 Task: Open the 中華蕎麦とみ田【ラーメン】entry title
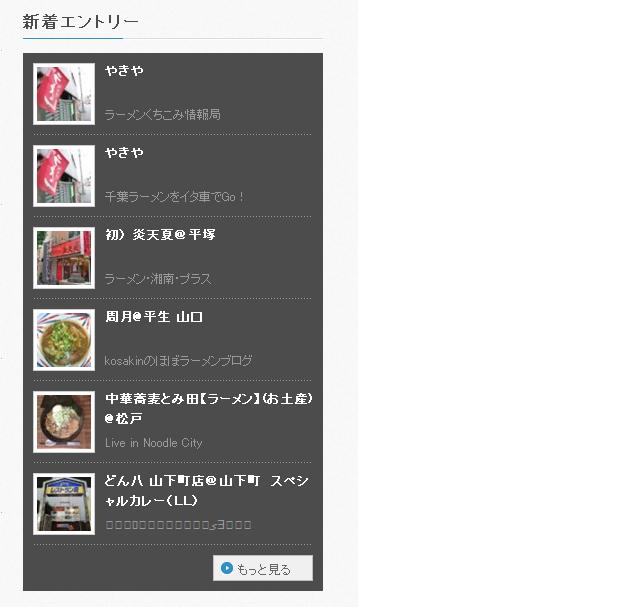pos(209,409)
